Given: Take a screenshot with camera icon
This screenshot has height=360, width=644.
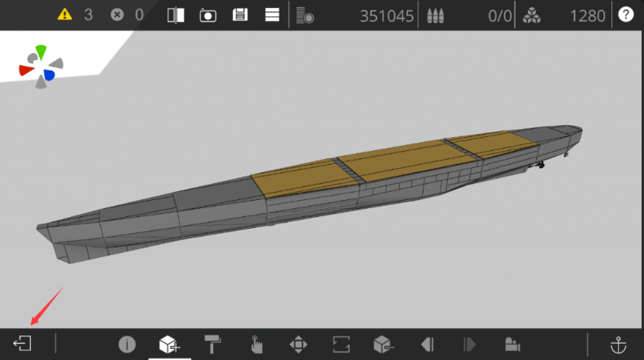Looking at the screenshot, I should point(208,15).
